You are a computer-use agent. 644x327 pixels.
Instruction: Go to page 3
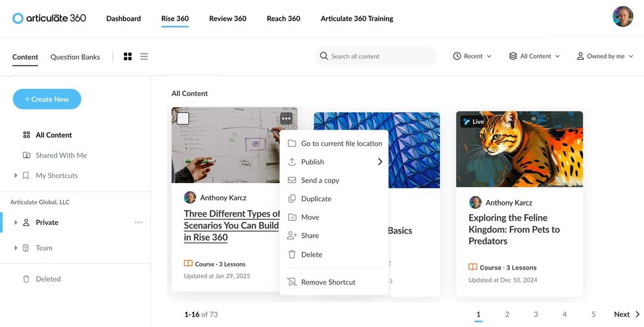(536, 314)
